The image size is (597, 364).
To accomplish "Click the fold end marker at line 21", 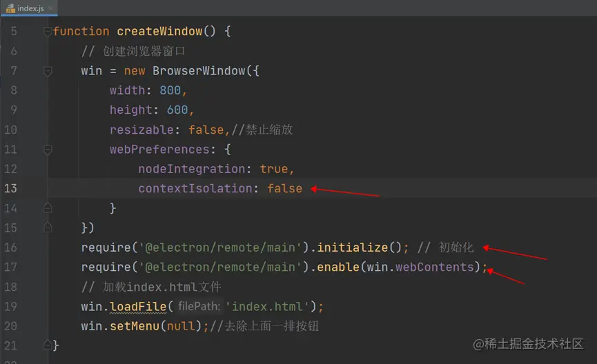I will coord(48,345).
